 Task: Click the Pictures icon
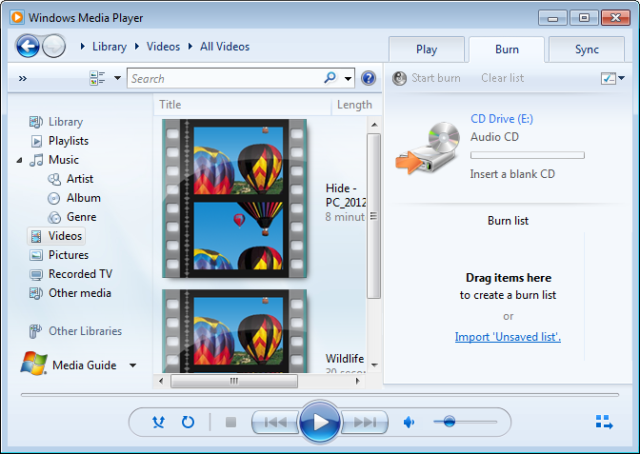(x=36, y=255)
